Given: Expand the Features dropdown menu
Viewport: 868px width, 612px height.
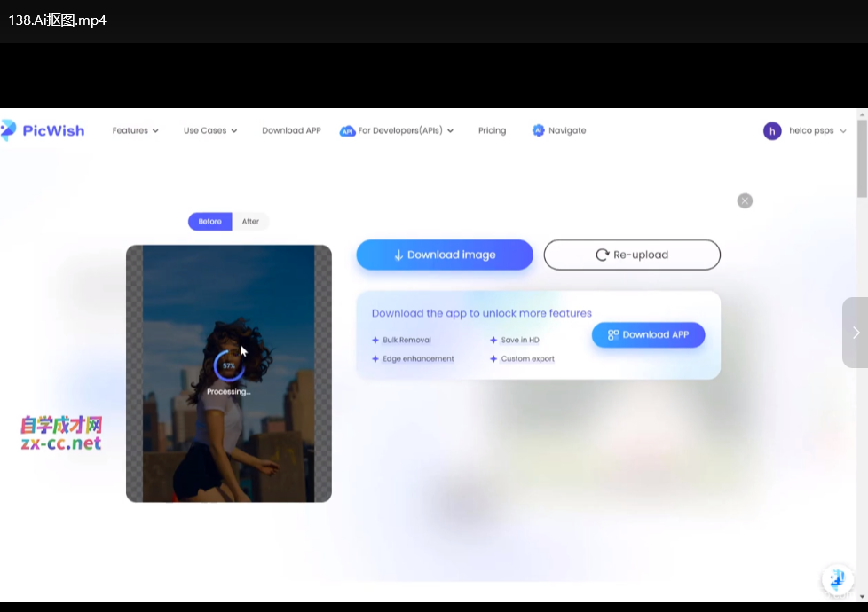Looking at the screenshot, I should tap(135, 130).
